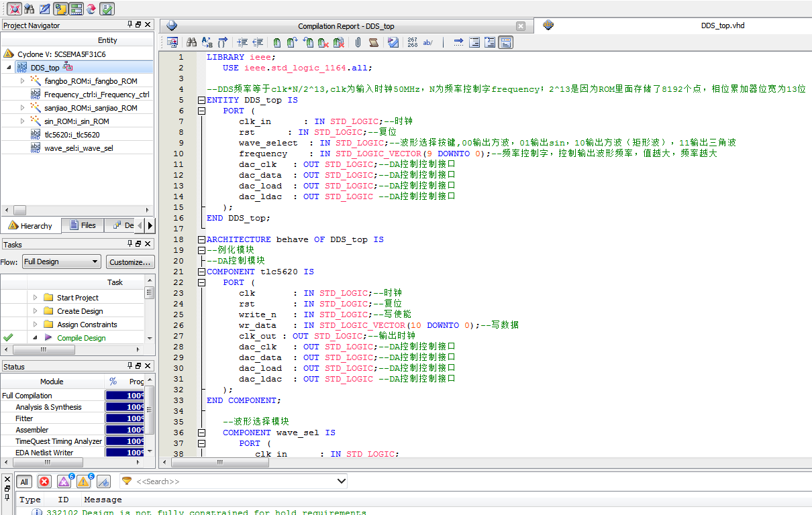Click the line numbers 267/268 icon
Image resolution: width=812 pixels, height=515 pixels.
coord(412,42)
